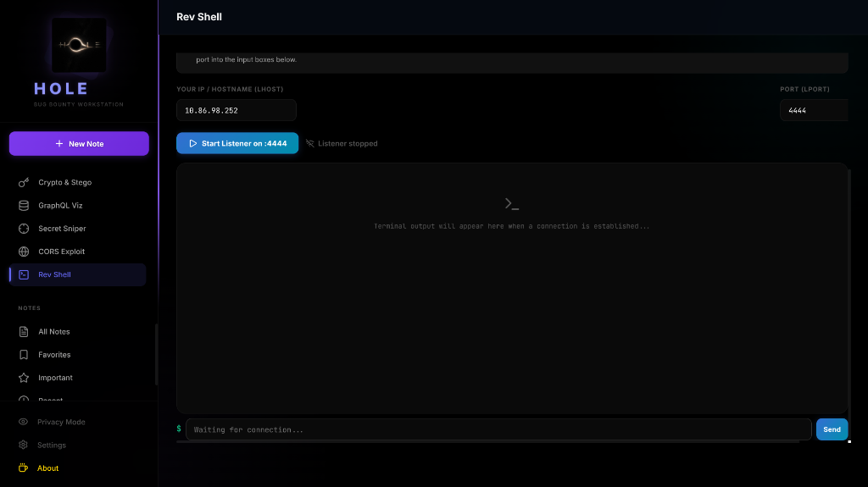Click the terminal output placeholder text

tap(511, 226)
